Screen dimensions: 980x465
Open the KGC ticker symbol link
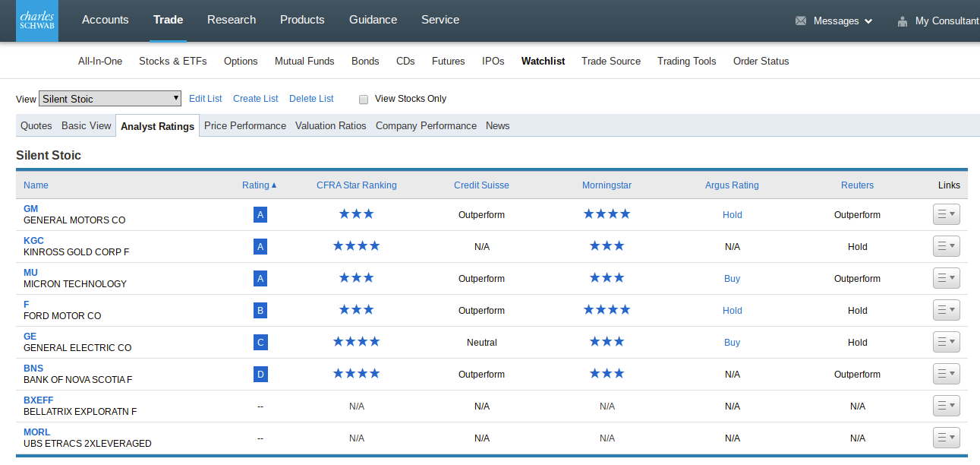click(x=33, y=241)
